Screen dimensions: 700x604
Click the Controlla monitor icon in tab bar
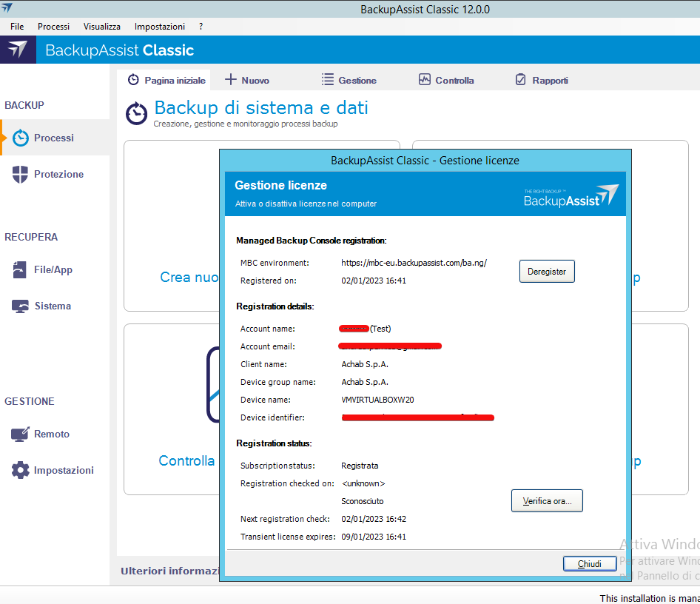tap(424, 80)
